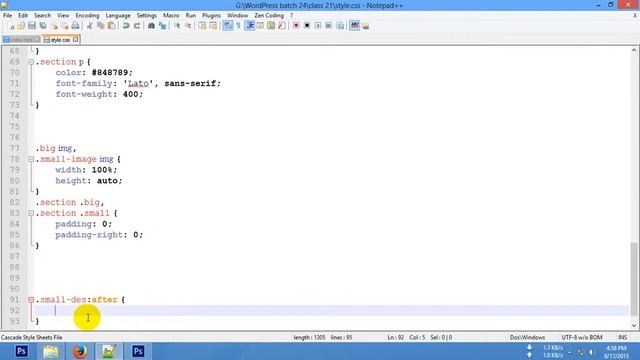Toggle indent guide display
The height and width of the screenshot is (360, 640).
249,26
